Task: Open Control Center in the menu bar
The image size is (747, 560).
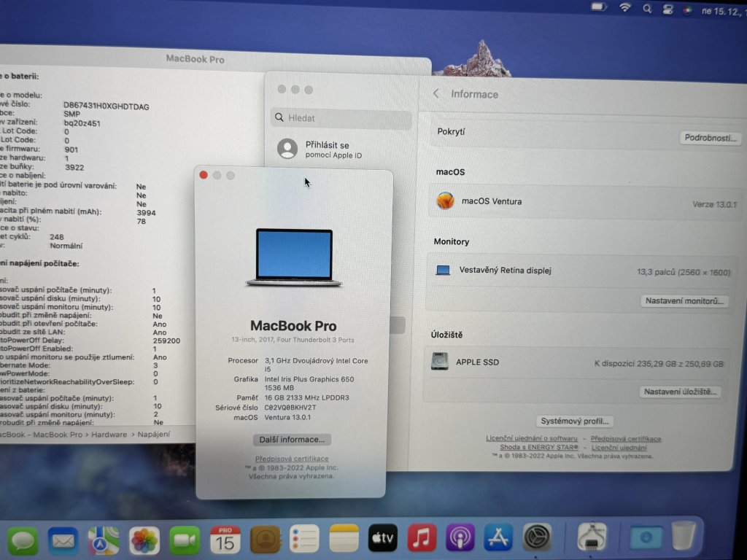Action: pyautogui.click(x=668, y=9)
